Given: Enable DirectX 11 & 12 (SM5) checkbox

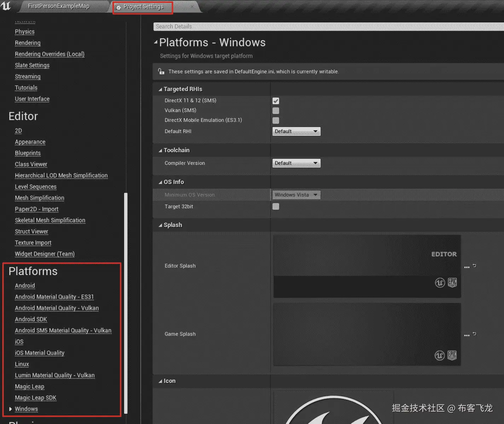Looking at the screenshot, I should pos(276,101).
